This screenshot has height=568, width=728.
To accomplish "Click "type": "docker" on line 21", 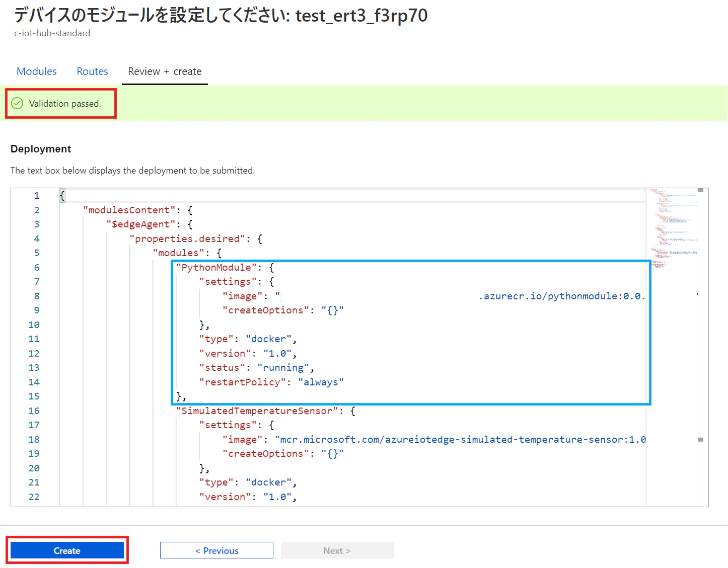I will coord(248,482).
